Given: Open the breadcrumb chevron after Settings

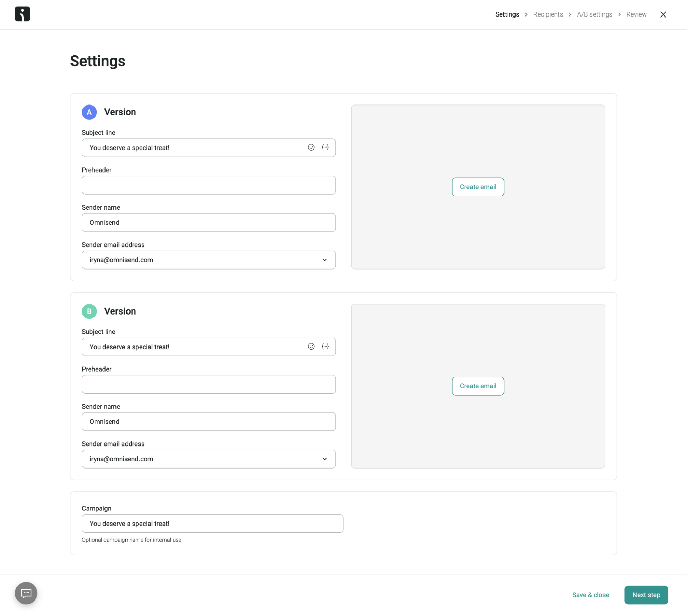Looking at the screenshot, I should 526,14.
